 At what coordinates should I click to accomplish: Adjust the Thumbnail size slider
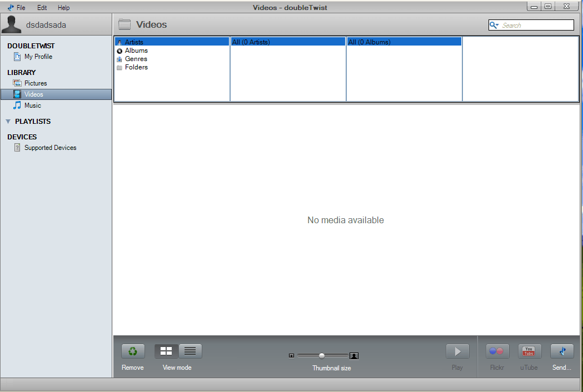[x=321, y=355]
